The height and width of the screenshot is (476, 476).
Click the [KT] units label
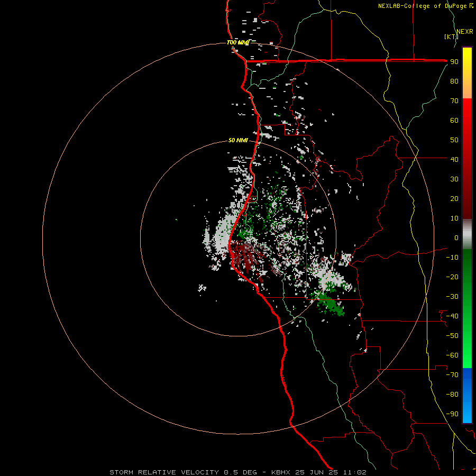[451, 36]
